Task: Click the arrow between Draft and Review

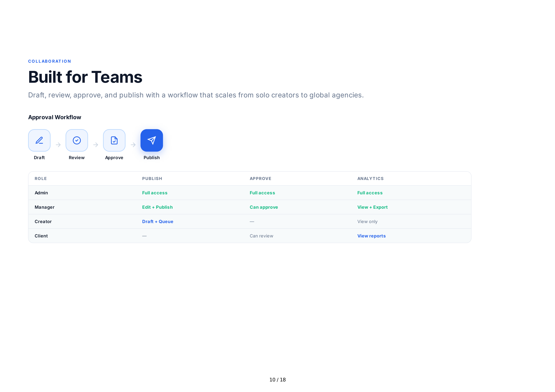Action: click(58, 145)
